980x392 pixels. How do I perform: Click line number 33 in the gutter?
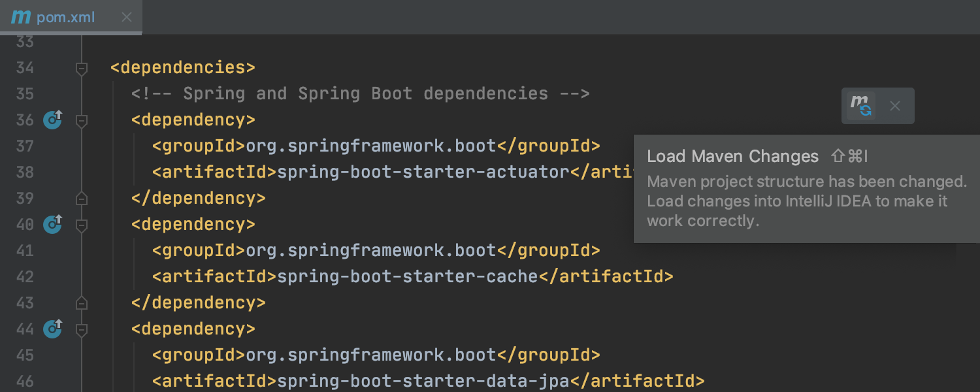(25, 42)
